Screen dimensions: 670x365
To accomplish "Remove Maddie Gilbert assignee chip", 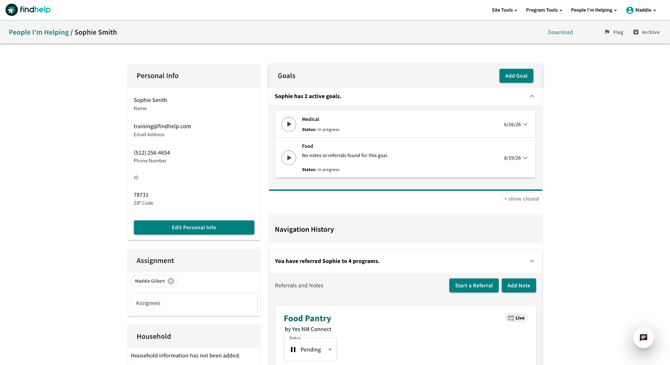I will pos(171,281).
